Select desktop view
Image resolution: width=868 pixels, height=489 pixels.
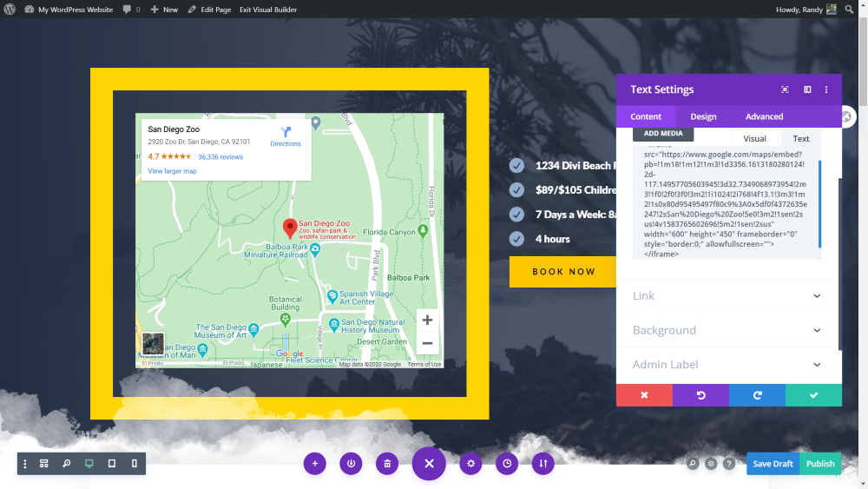pos(89,464)
